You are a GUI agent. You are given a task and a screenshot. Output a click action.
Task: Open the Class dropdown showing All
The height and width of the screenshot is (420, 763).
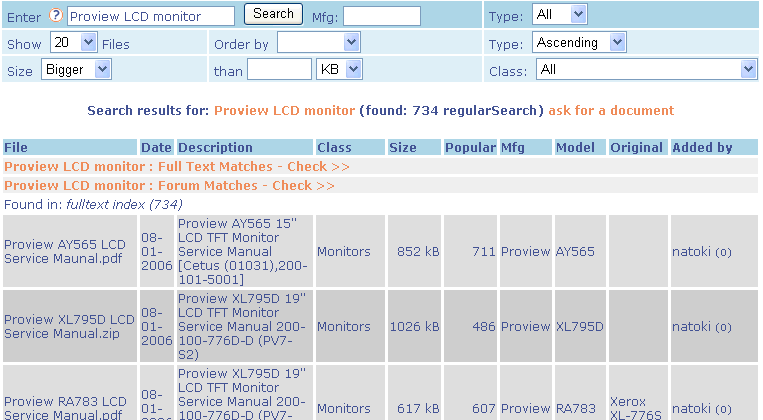[x=647, y=70]
